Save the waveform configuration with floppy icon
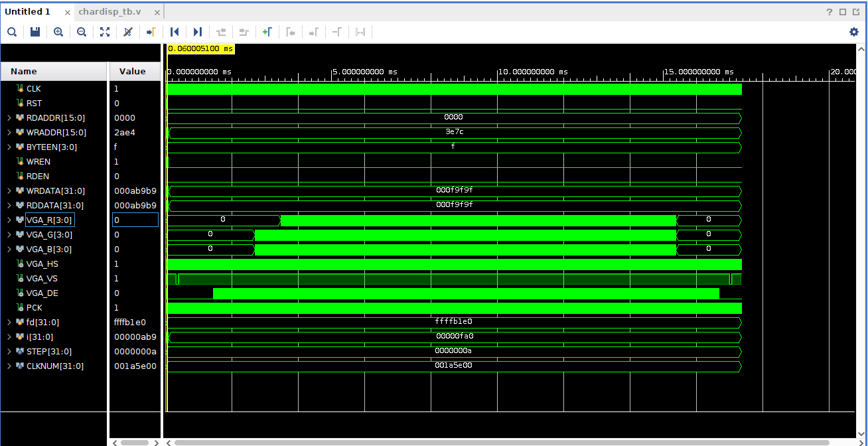 (35, 32)
